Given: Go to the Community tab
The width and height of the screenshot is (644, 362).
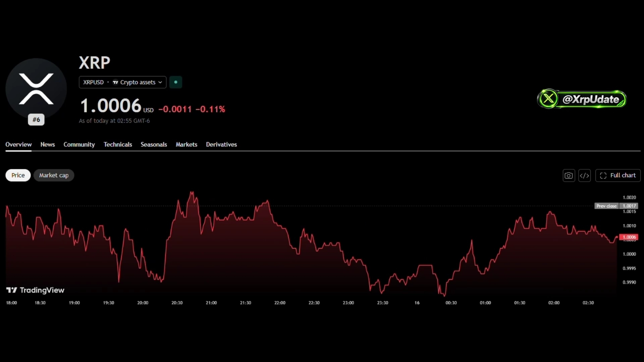Looking at the screenshot, I should pos(79,144).
